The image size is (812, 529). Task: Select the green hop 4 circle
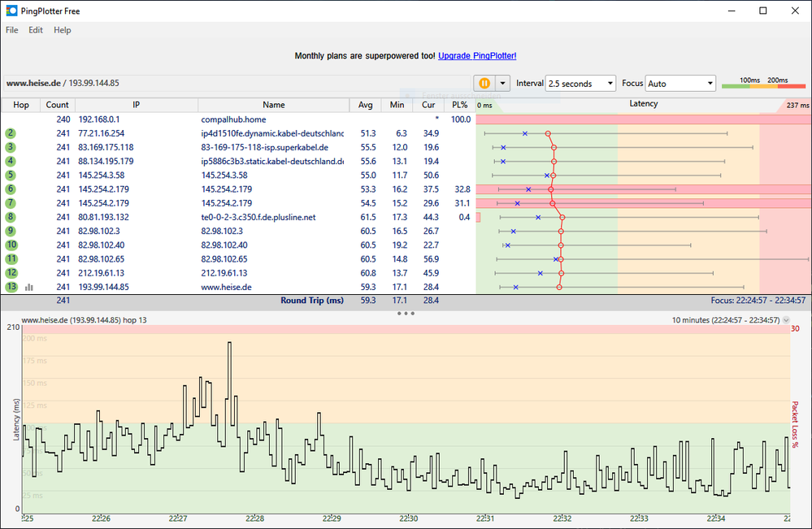11,162
